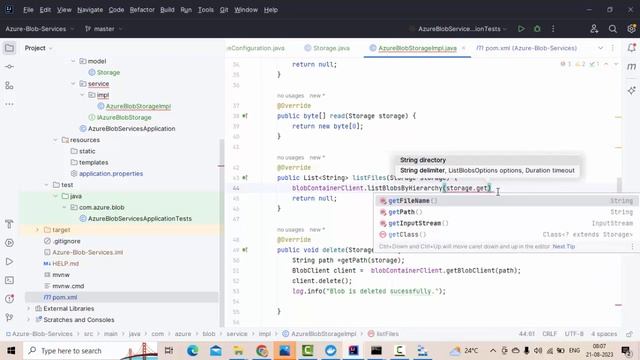Screen dimensions: 640x360
Task: Click the CRLF line separator widget
Action: tap(549, 334)
